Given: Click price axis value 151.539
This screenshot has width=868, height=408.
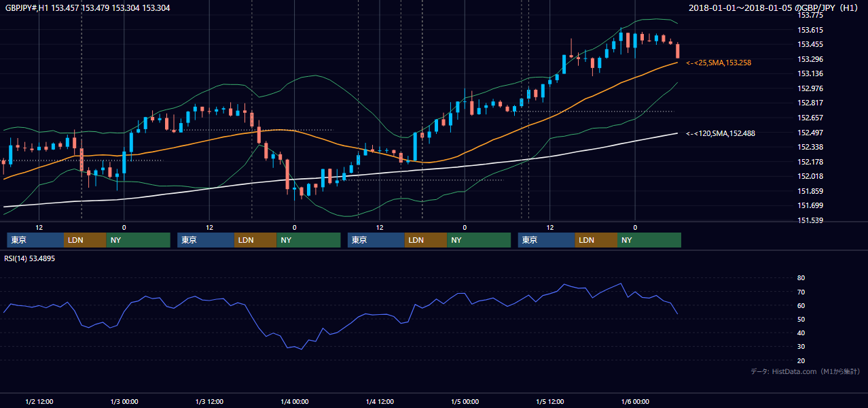Looking at the screenshot, I should [x=810, y=220].
